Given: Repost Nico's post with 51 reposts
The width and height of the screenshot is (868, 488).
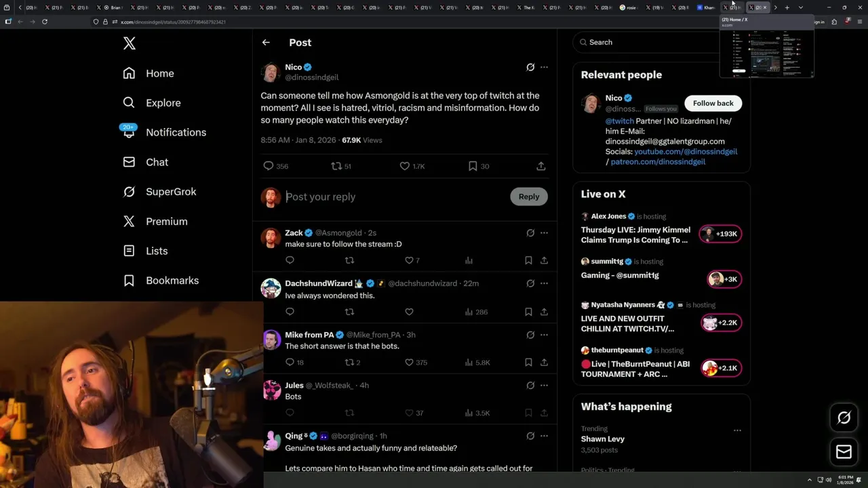Looking at the screenshot, I should click(340, 166).
